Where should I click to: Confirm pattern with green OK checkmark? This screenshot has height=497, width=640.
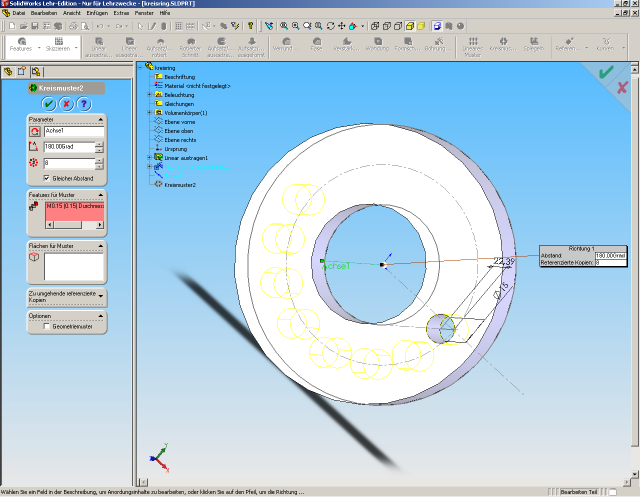click(48, 104)
